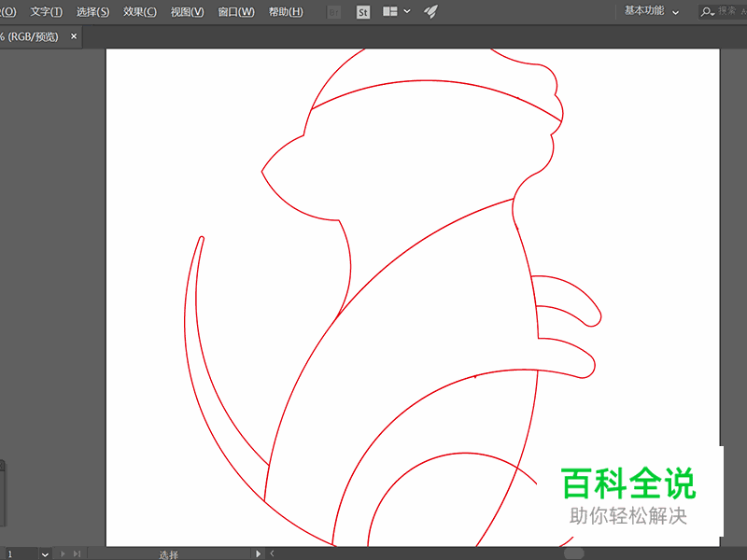Viewport: 747px width, 560px height.
Task: Close the RGB/预览 document tab
Action: pos(73,36)
